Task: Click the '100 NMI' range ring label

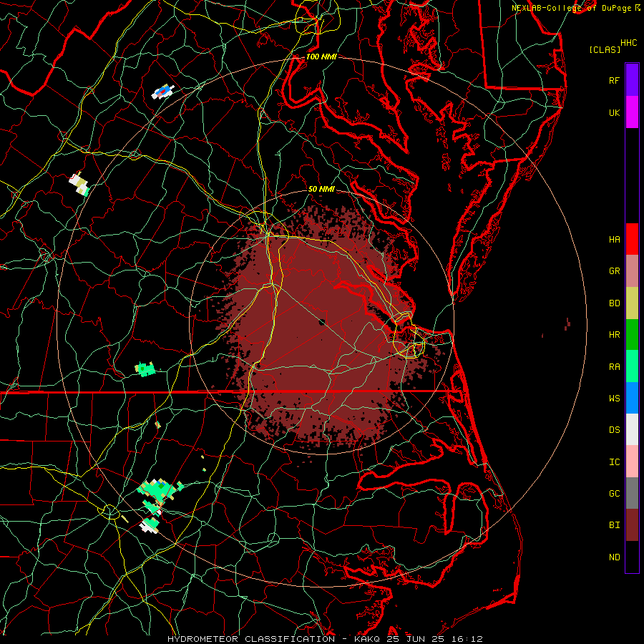Action: click(x=321, y=57)
